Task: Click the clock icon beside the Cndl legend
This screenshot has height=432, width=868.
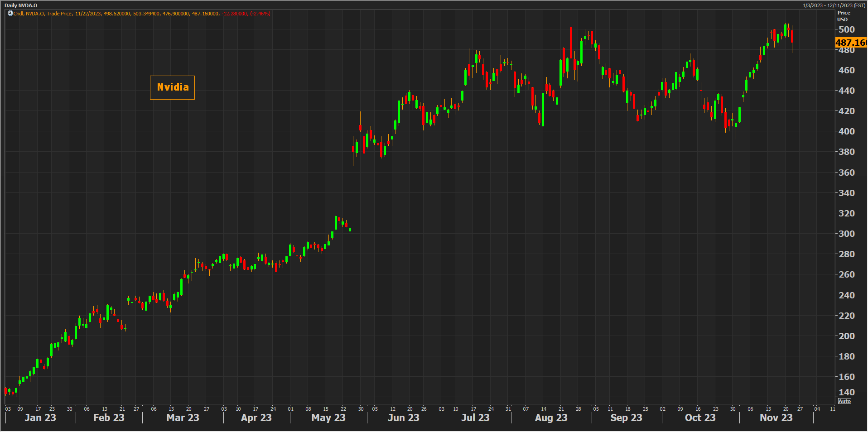Action: (x=10, y=14)
